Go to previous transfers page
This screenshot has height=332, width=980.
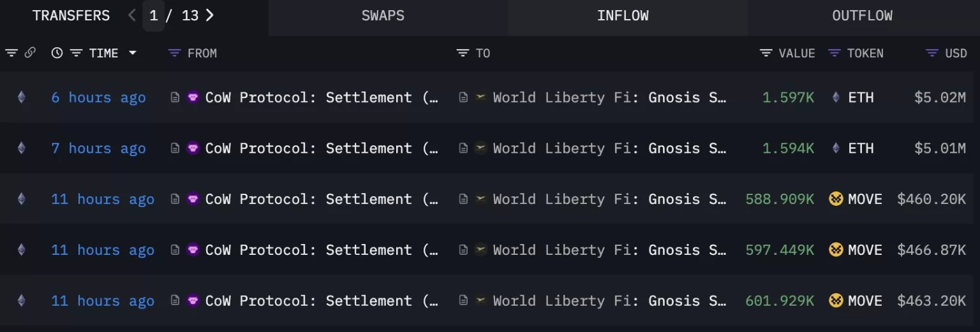click(x=131, y=15)
